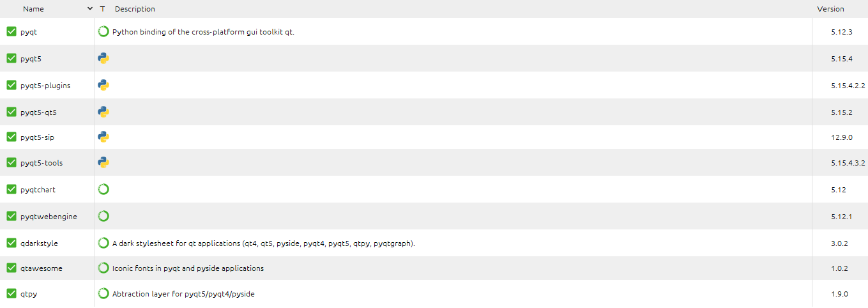This screenshot has width=868, height=308.
Task: Click the conda icon beside pyqt
Action: click(103, 31)
